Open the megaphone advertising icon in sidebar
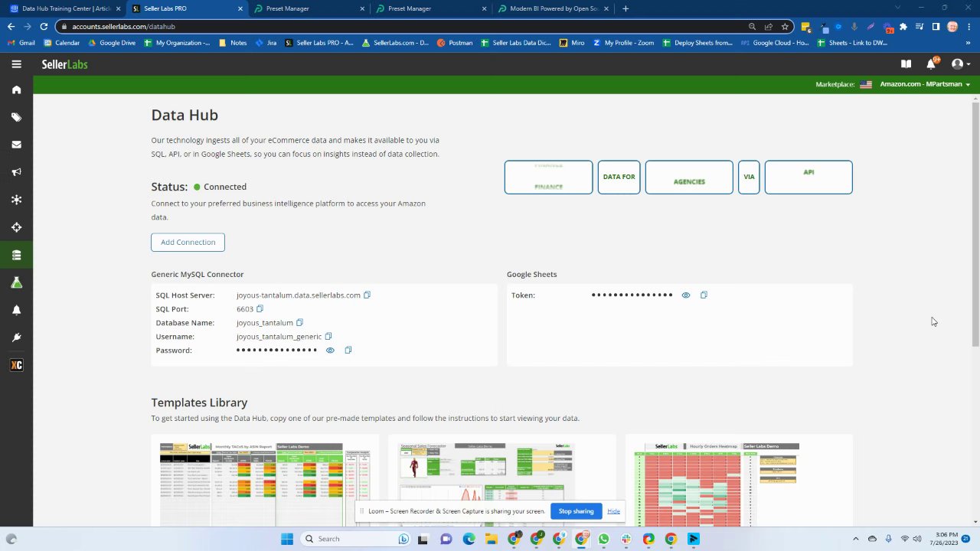Screen dimensions: 980x551 click(16, 172)
